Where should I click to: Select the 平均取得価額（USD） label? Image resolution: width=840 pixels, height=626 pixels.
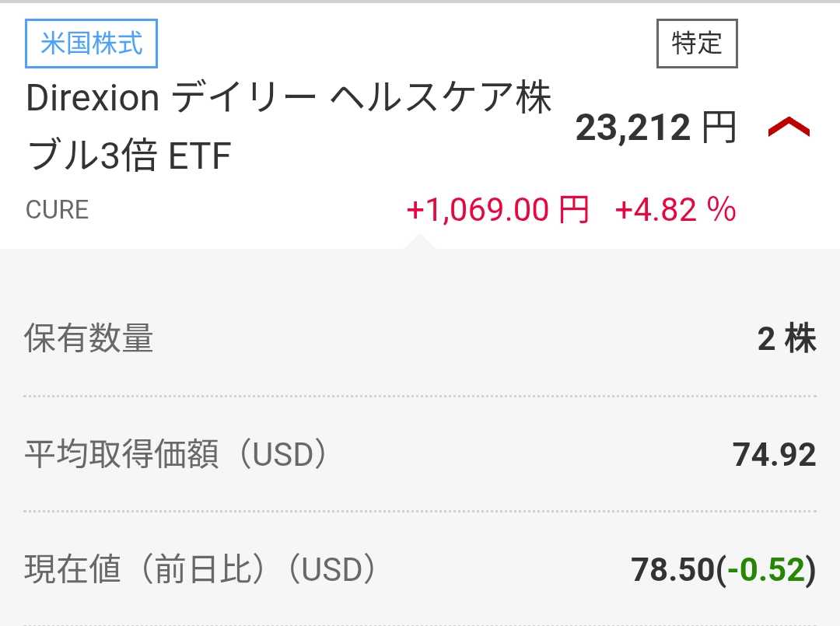tap(176, 455)
